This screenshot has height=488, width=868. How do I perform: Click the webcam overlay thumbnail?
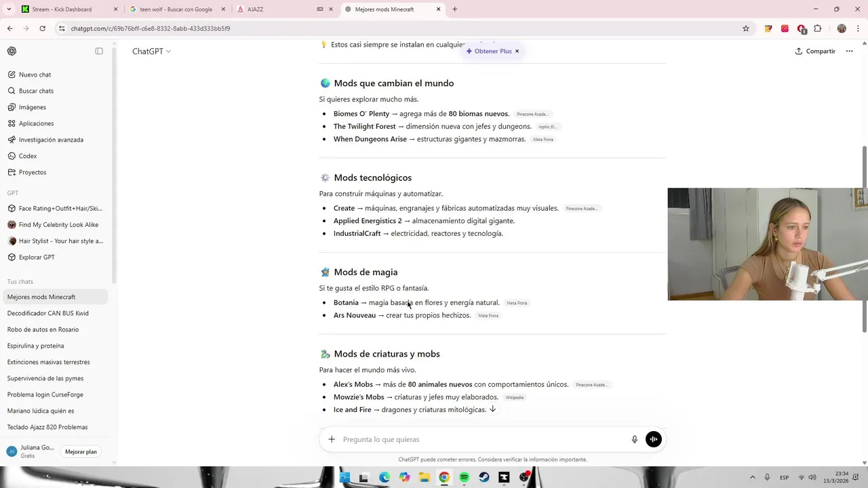point(768,244)
